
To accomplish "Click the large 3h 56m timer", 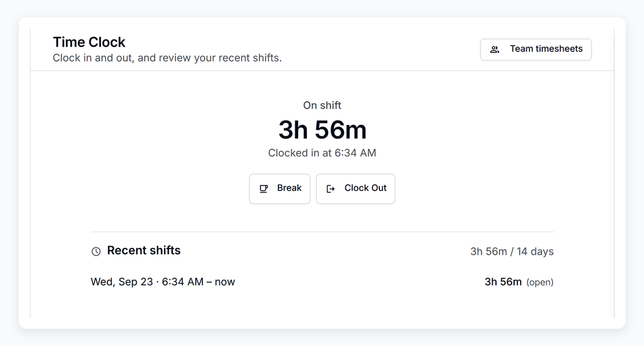I will [x=323, y=129].
